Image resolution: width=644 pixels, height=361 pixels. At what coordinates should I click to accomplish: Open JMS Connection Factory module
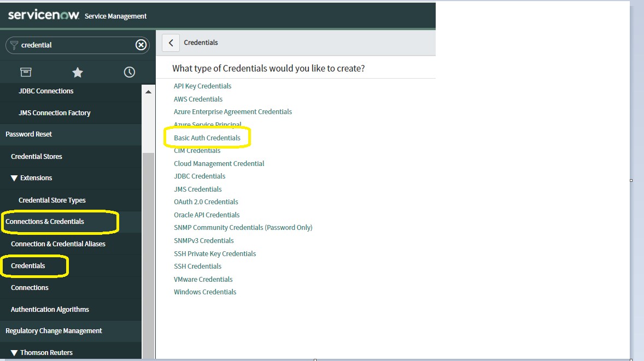55,113
